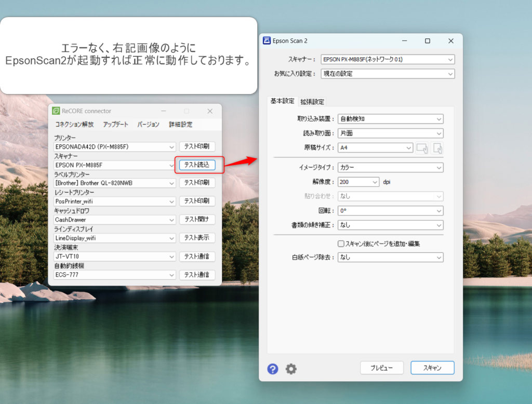Open the ラインディスプレイ LineDisplay_wifi dropdown
The height and width of the screenshot is (404, 532).
(x=115, y=238)
